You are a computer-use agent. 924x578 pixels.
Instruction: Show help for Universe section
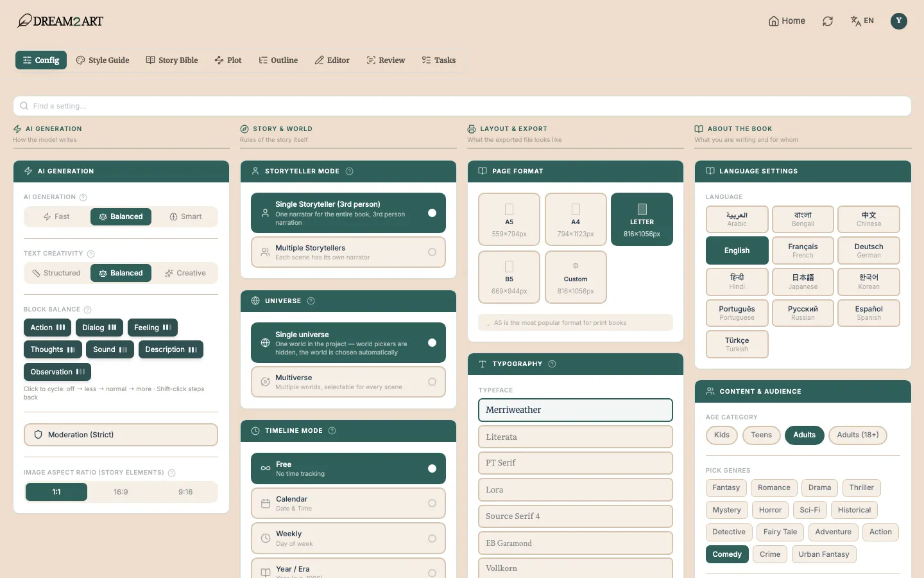(x=311, y=301)
